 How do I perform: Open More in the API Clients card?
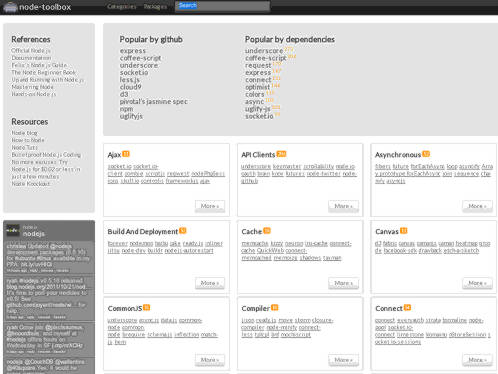[x=344, y=206]
